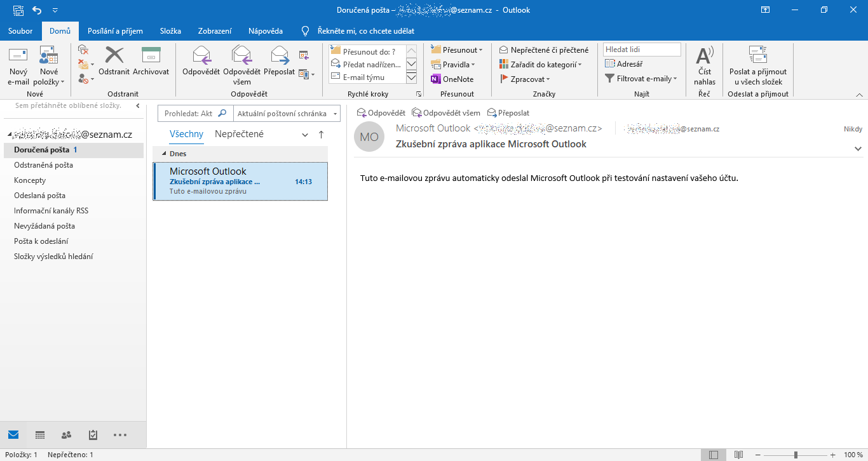Reply using the ribbon Odpovědět button
Viewport: 868px width, 461px height.
(201, 61)
